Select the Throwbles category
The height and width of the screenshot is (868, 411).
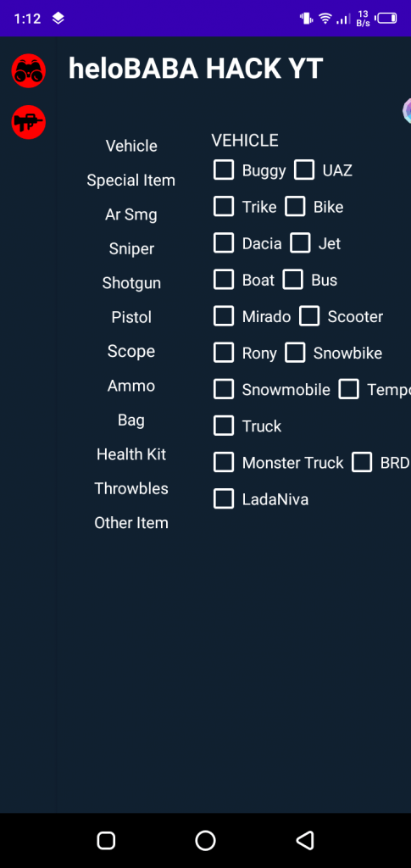pos(131,489)
